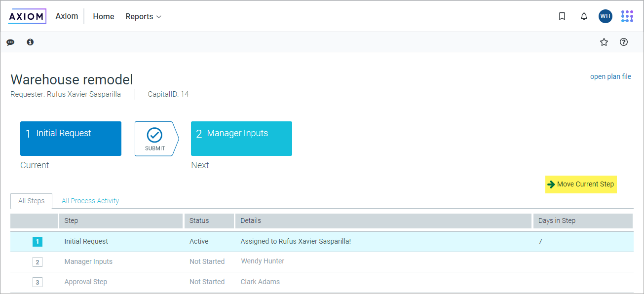
Task: Select the Manager Inputs step box
Action: click(241, 139)
